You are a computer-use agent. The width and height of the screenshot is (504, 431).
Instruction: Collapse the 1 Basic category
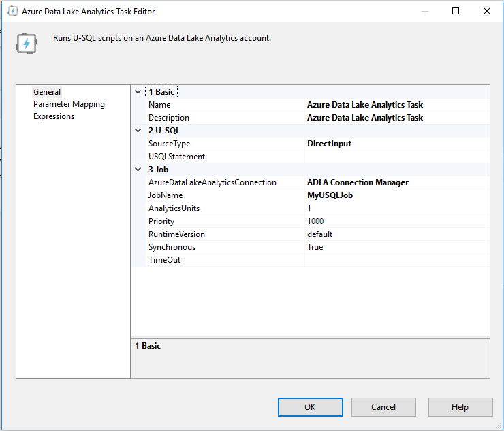(138, 92)
